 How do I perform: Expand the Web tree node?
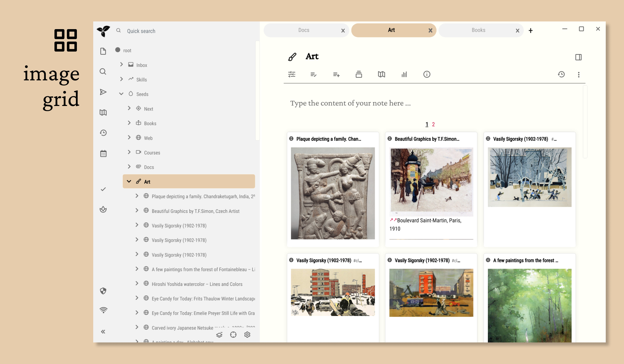pos(129,138)
